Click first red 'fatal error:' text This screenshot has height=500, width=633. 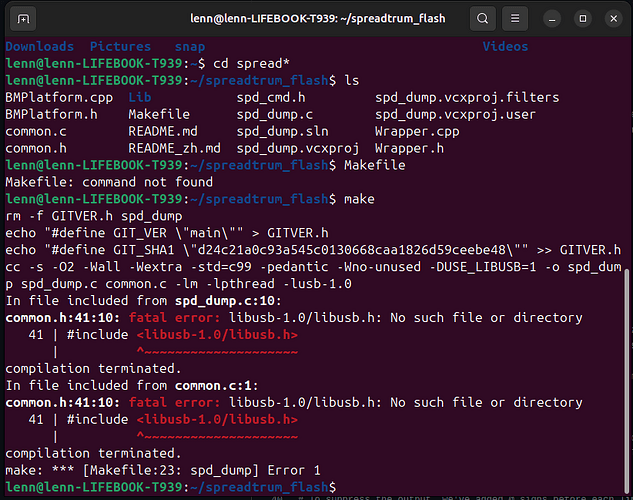tap(174, 318)
